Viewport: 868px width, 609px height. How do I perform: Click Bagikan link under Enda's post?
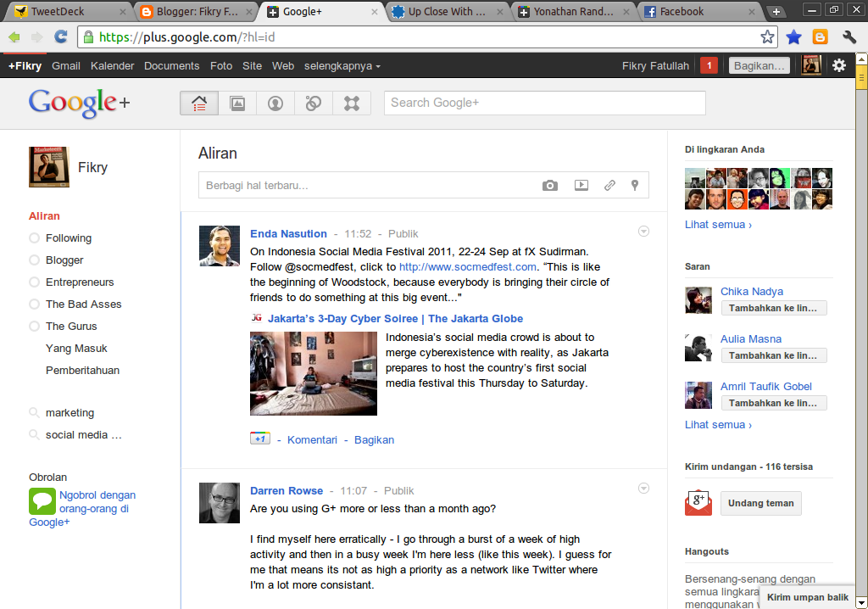(x=374, y=440)
